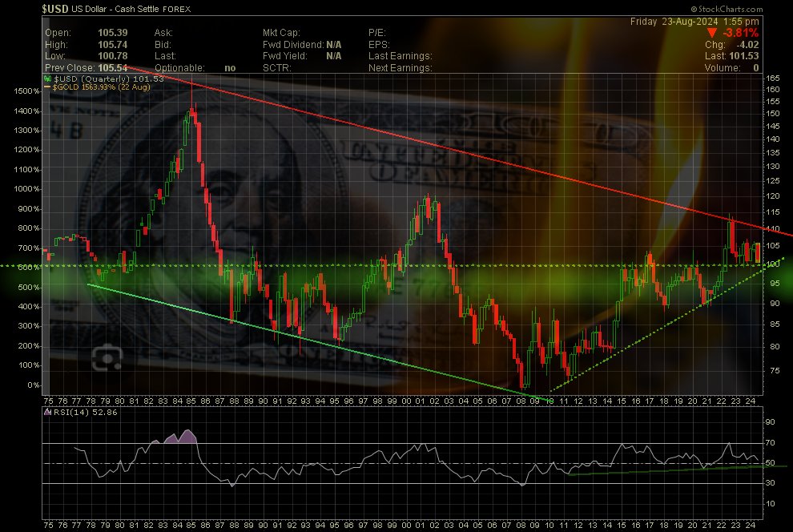Click the 0% label on left axis

[34, 385]
